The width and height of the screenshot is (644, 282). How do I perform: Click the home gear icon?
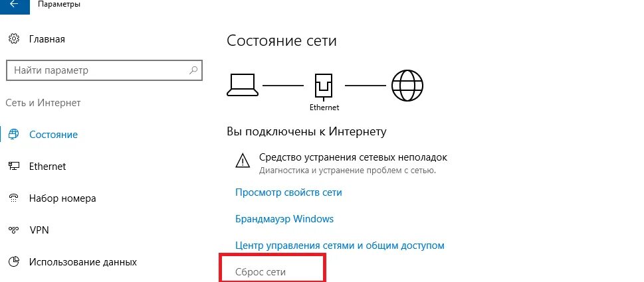[x=14, y=39]
